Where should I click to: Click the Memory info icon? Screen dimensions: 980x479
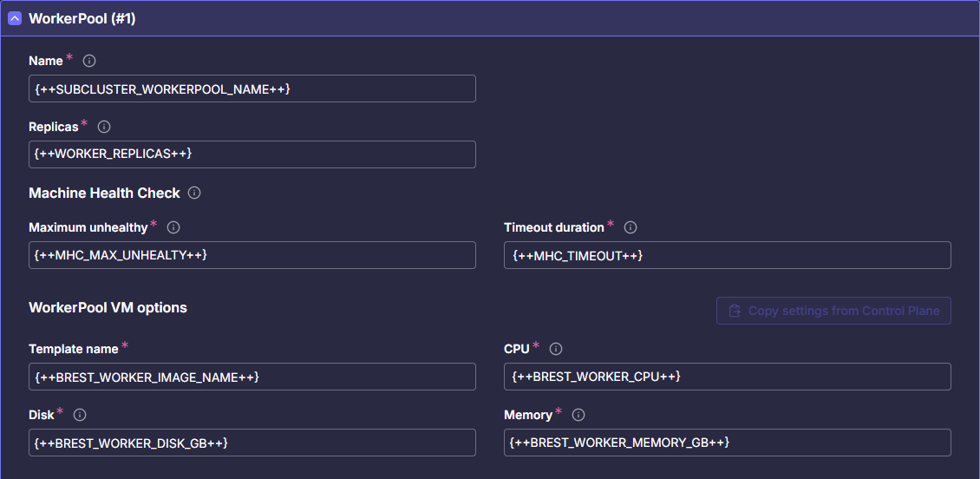578,415
